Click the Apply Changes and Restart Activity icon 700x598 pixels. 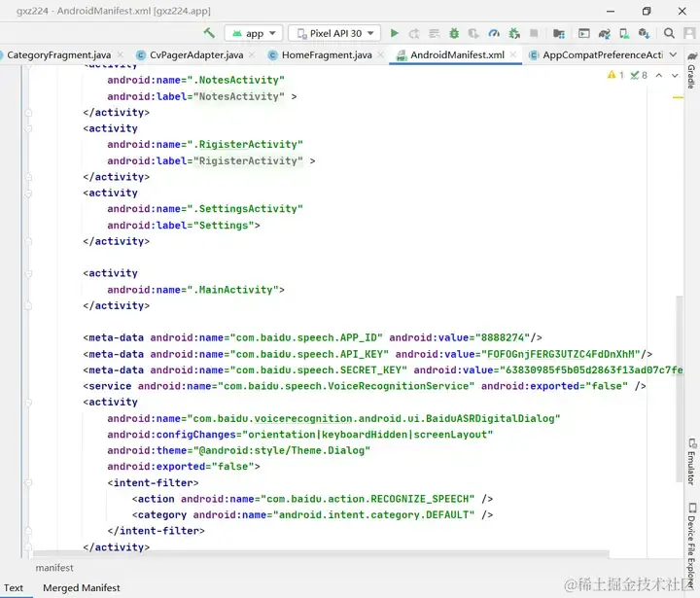click(414, 33)
